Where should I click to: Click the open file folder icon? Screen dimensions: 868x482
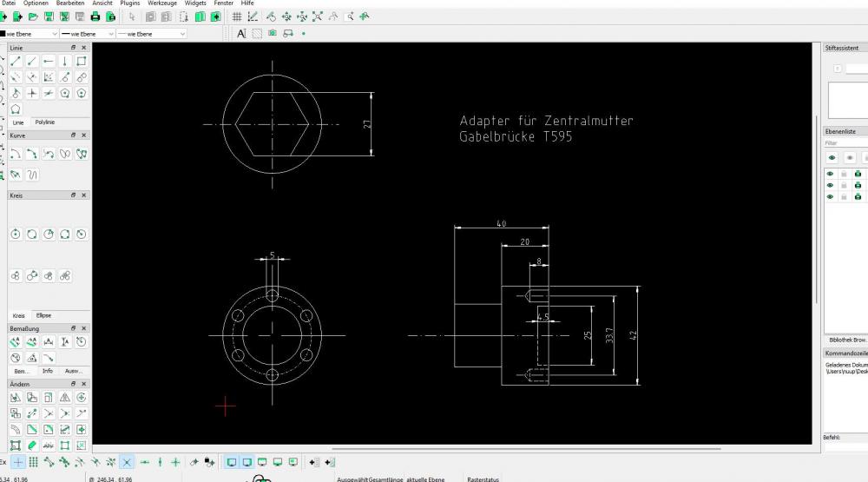pyautogui.click(x=33, y=17)
